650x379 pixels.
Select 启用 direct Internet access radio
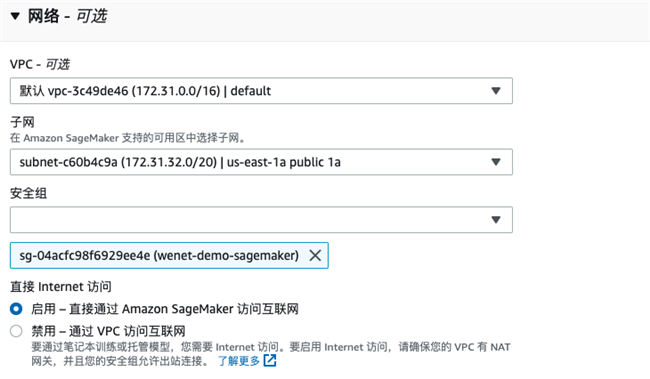[16, 309]
